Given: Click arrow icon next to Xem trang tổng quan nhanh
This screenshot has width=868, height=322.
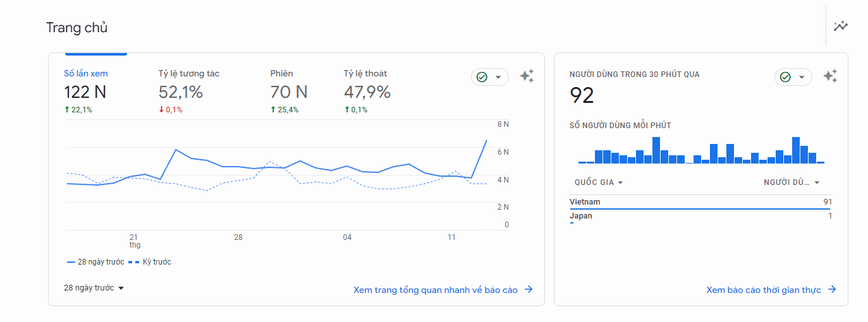Looking at the screenshot, I should 529,290.
